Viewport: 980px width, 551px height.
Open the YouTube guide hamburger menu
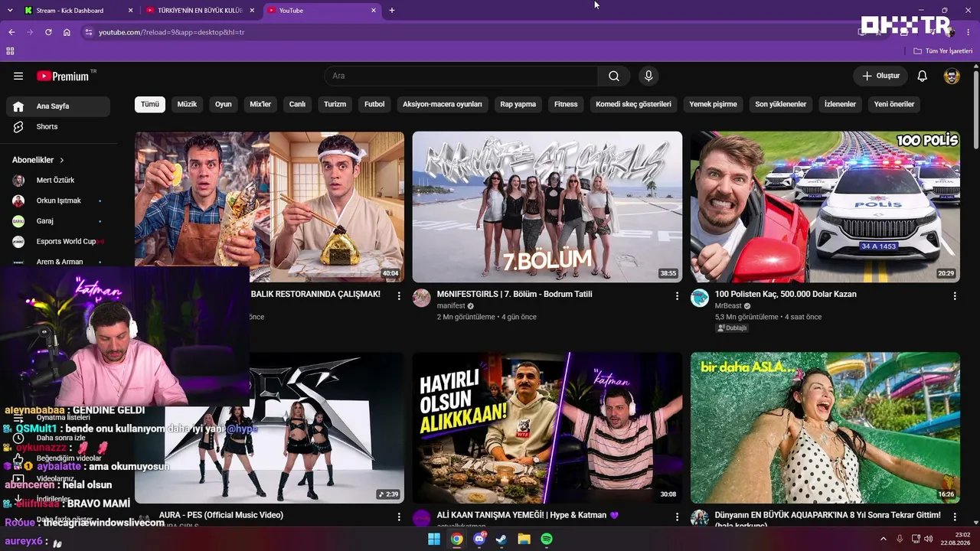point(18,76)
